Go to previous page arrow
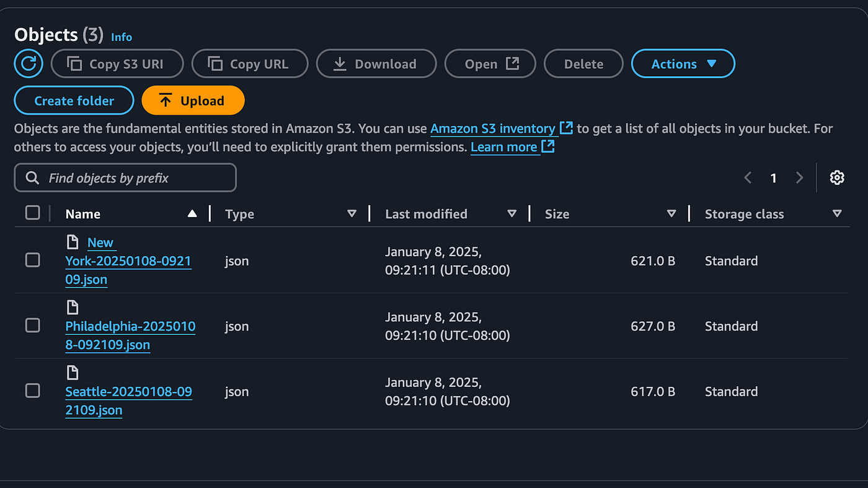This screenshot has height=488, width=868. (748, 178)
